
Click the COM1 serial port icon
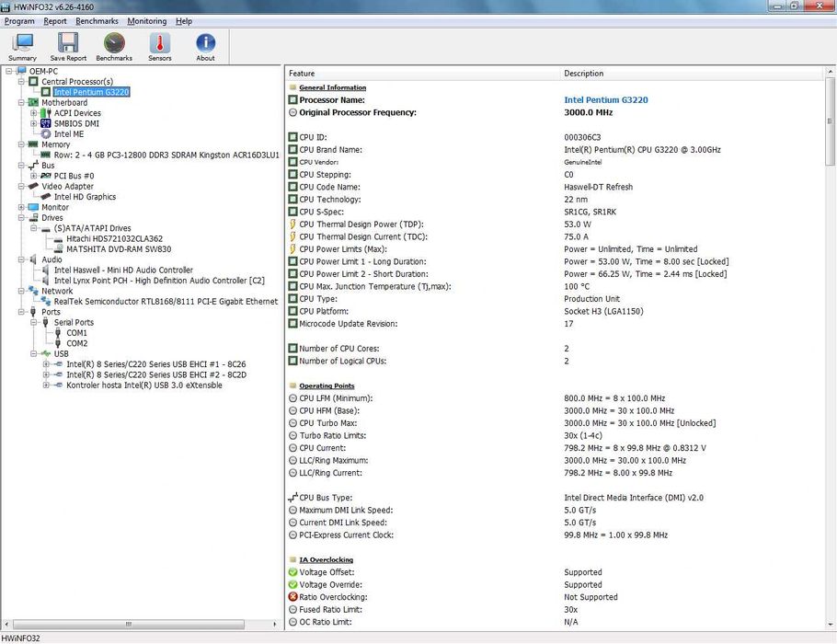(x=58, y=333)
